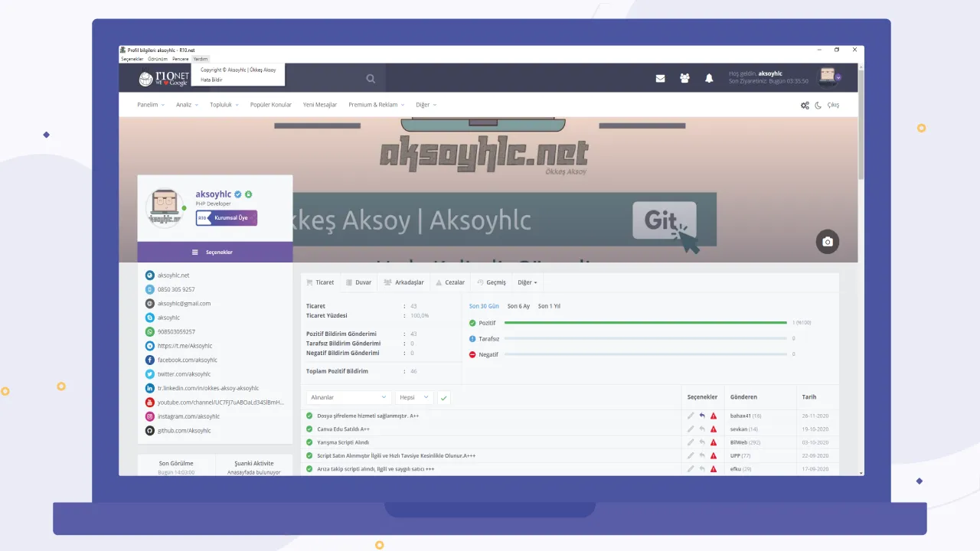Viewport: 980px width, 551px height.
Task: Select the Ticaret tab
Action: [x=319, y=282]
